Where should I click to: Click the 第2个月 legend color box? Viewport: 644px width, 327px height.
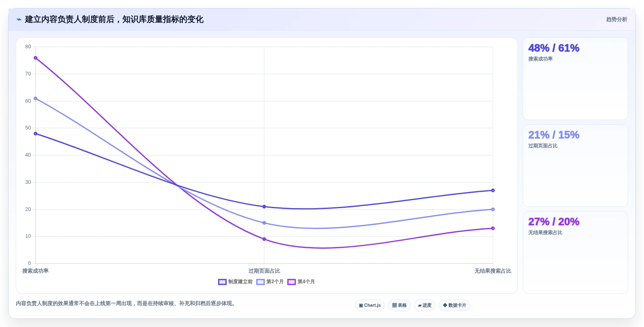click(x=260, y=282)
